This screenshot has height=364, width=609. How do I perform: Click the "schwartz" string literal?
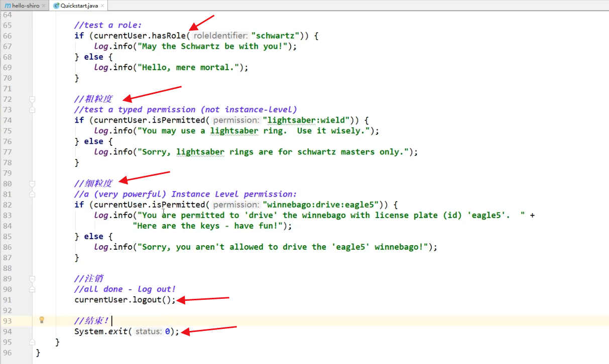(x=276, y=36)
